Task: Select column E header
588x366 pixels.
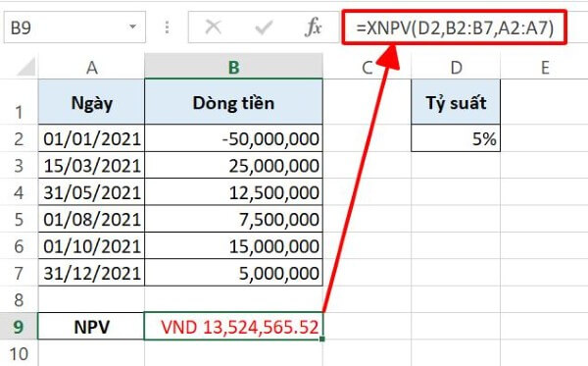Action: [x=545, y=68]
